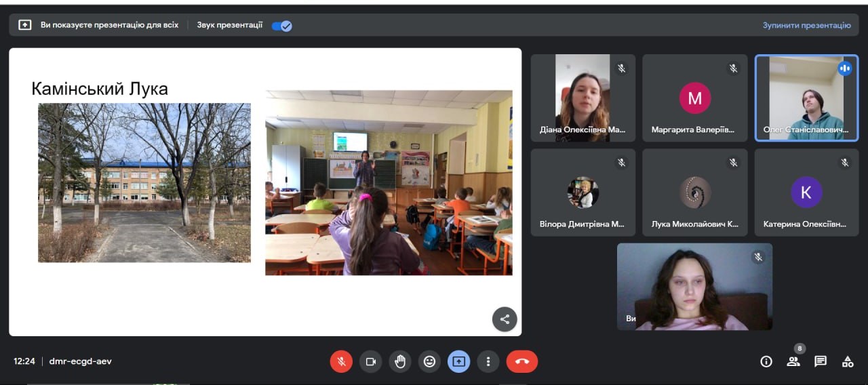
Task: Click muted mic icon on Діана's tile
Action: (621, 68)
